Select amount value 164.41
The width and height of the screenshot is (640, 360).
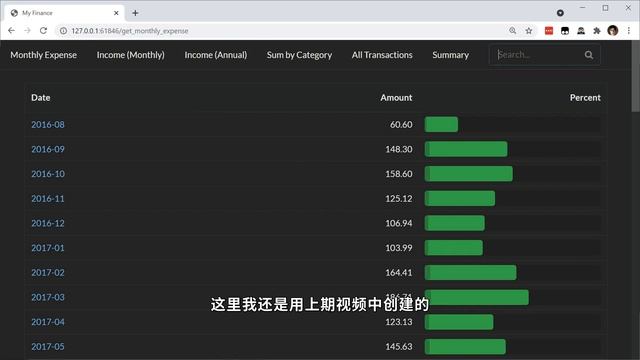click(x=399, y=272)
